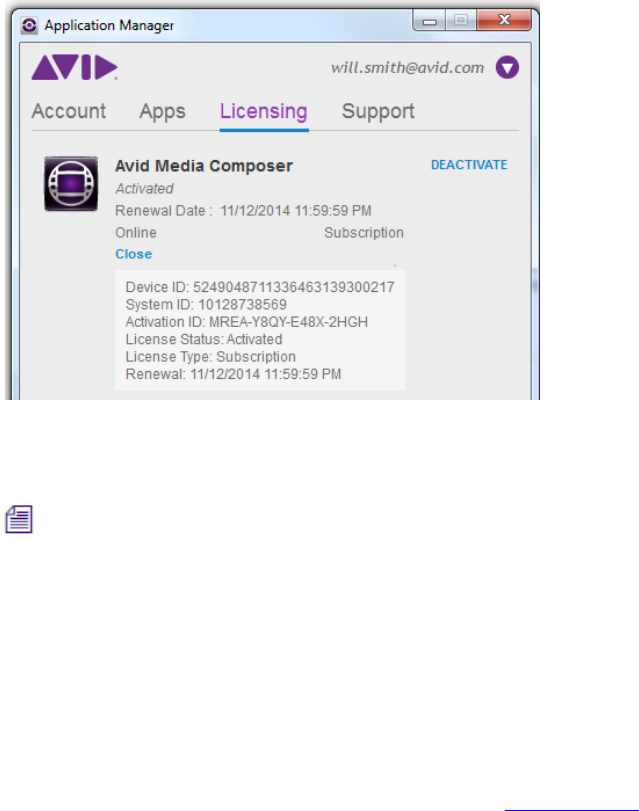Open the Support tab
This screenshot has width=639, height=811.
(x=378, y=112)
